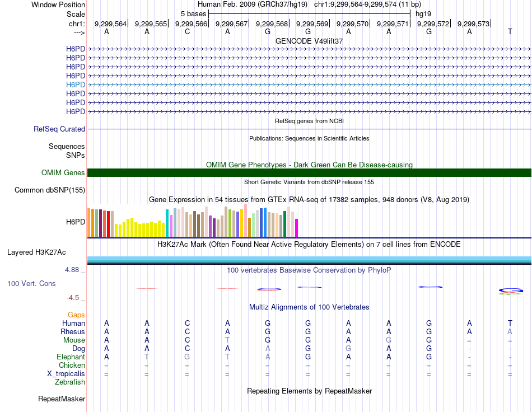This screenshot has height=412, width=532.
Task: Click the ---> sequence direction label
Action: coord(80,32)
